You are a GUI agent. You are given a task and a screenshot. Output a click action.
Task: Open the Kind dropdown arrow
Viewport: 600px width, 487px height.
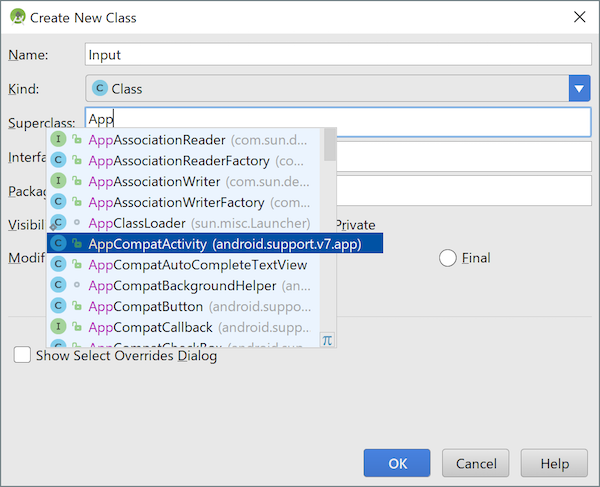click(579, 88)
